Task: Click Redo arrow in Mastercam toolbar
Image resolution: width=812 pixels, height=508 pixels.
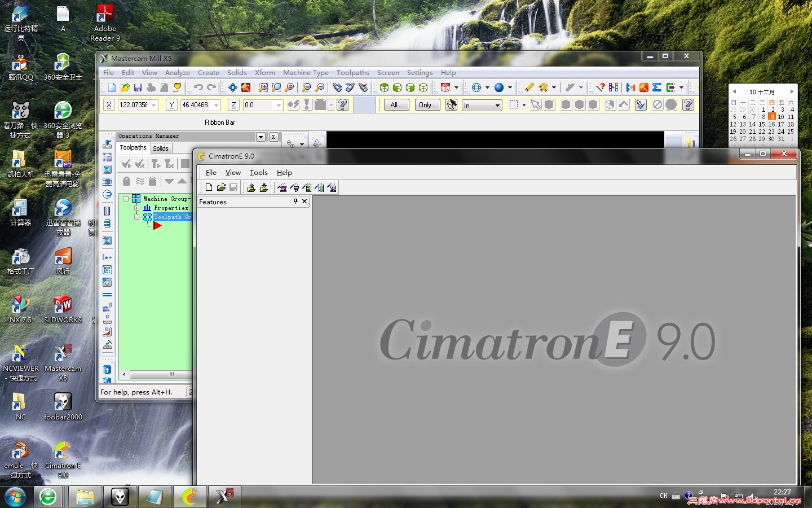Action: coord(211,87)
